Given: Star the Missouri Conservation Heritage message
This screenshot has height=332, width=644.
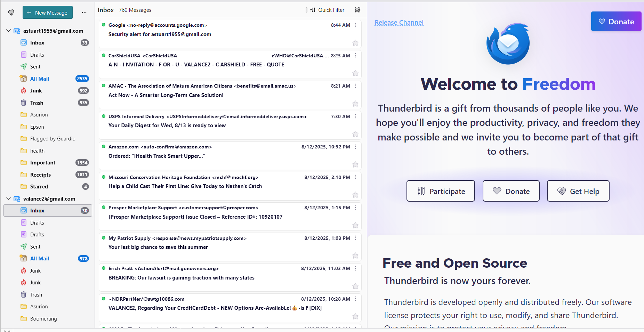Looking at the screenshot, I should pyautogui.click(x=355, y=195).
